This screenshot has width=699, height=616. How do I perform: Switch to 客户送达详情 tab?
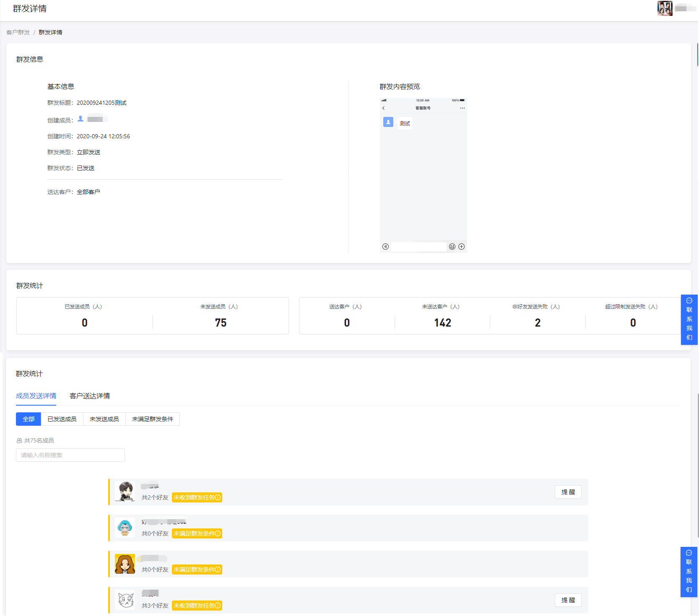(x=90, y=396)
